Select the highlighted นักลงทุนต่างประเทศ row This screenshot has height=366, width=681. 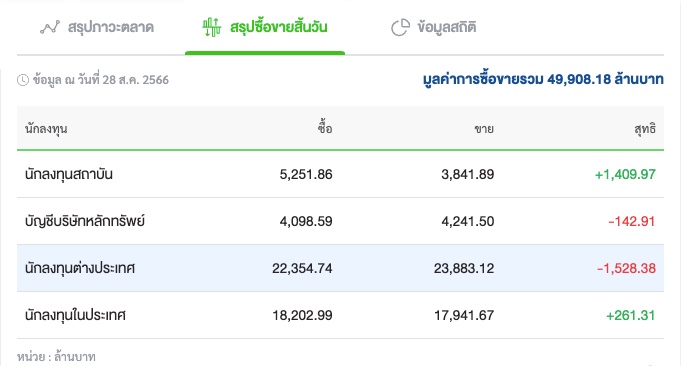[x=340, y=268]
